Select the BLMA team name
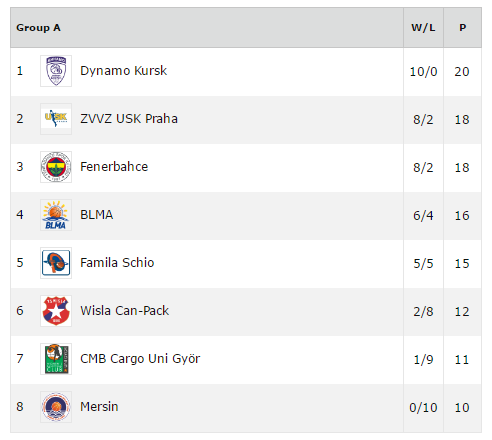492x440 pixels. 97,215
